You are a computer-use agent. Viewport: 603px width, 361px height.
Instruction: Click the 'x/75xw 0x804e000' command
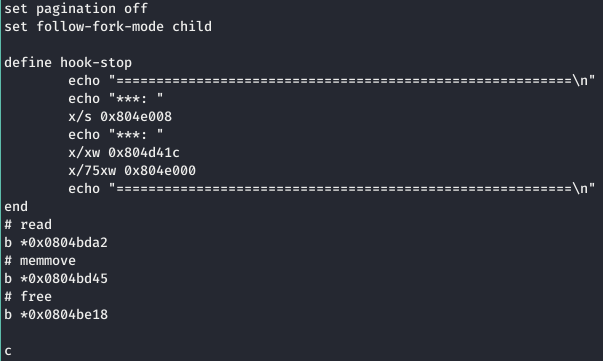[132, 171]
